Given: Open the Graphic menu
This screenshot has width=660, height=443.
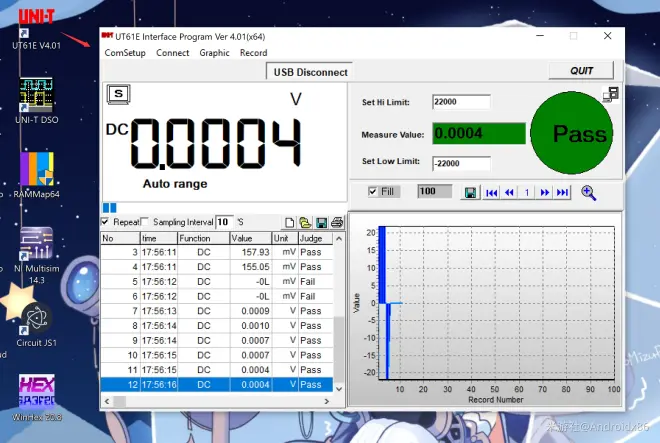Looking at the screenshot, I should (x=214, y=53).
